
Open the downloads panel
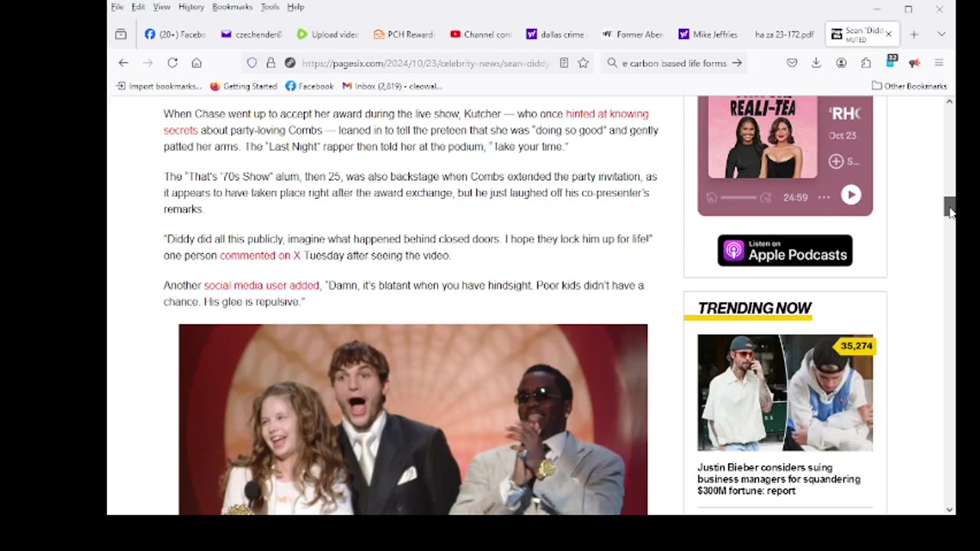click(816, 63)
